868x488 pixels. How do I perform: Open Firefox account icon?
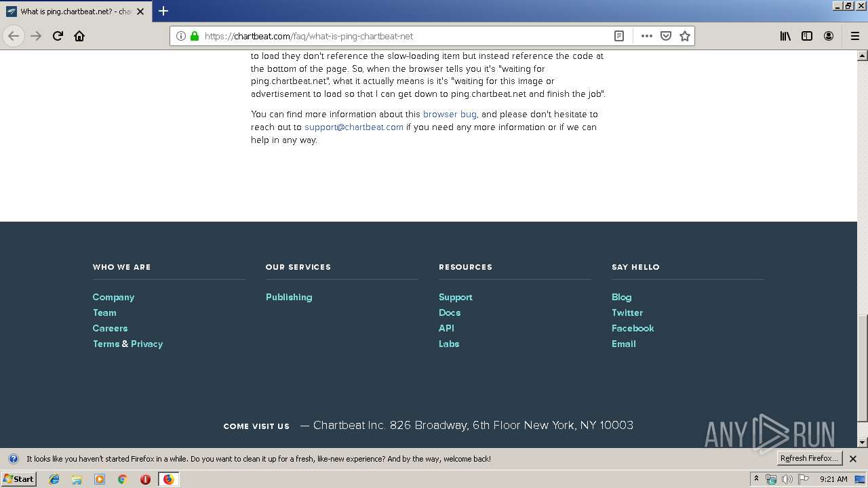coord(829,36)
